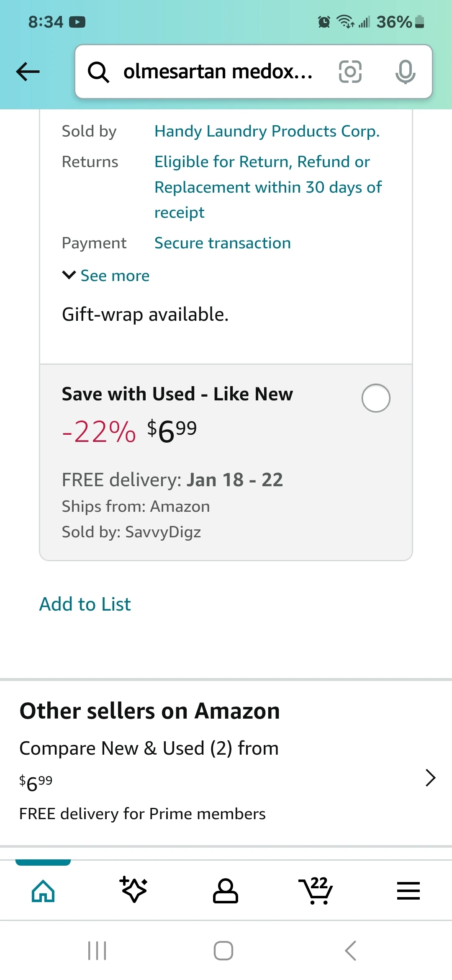Image resolution: width=452 pixels, height=980 pixels.
Task: Open the shopping cart with 22 items
Action: [x=316, y=890]
